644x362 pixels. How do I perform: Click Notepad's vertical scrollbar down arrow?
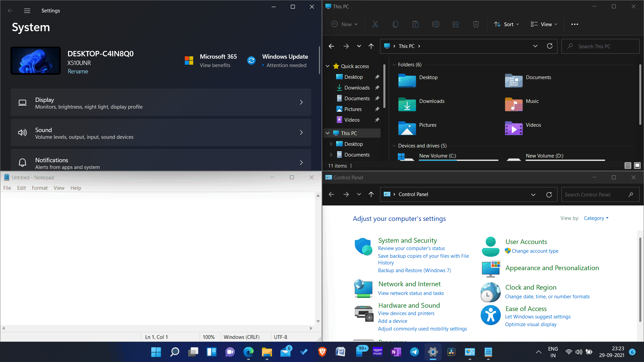pos(318,321)
